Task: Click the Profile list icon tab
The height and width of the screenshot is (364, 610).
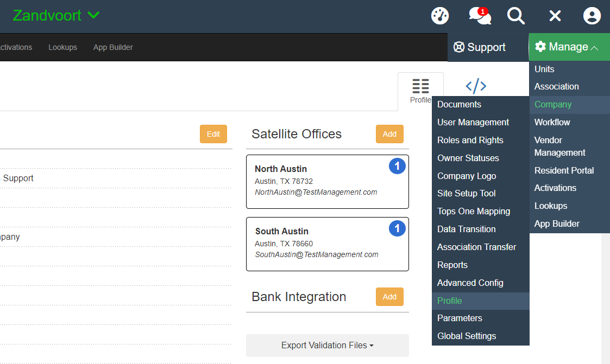Action: (x=420, y=91)
